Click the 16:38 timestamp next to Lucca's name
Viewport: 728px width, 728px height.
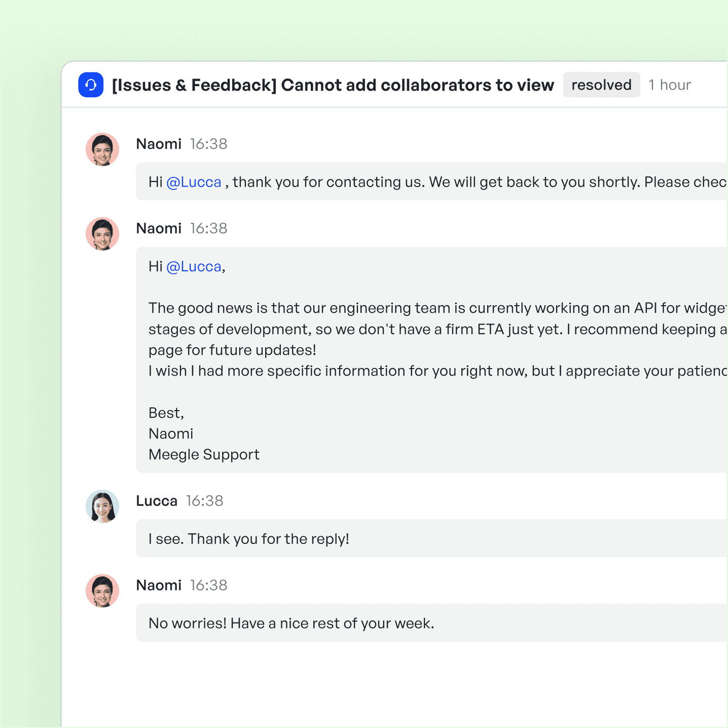point(205,501)
